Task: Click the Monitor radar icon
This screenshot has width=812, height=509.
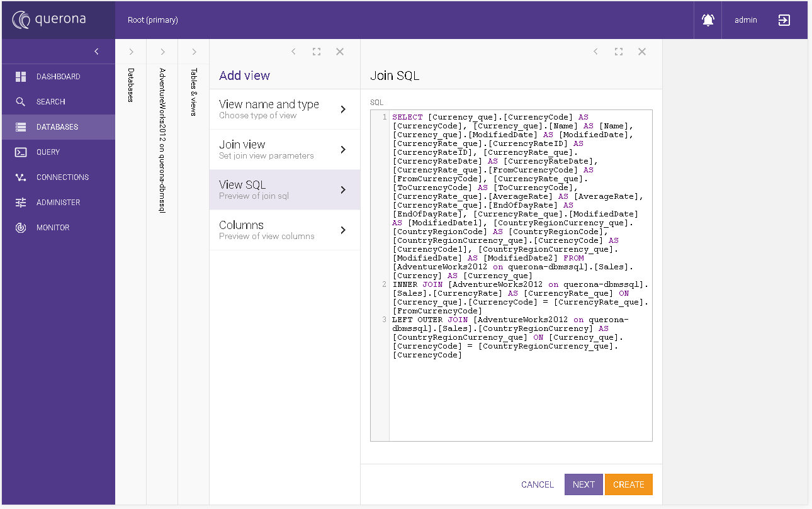Action: (21, 228)
